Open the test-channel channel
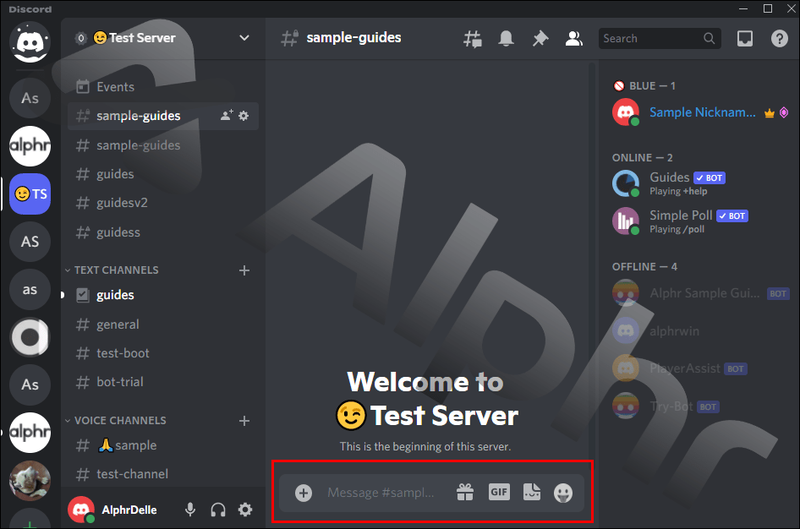The width and height of the screenshot is (800, 529). (163, 474)
